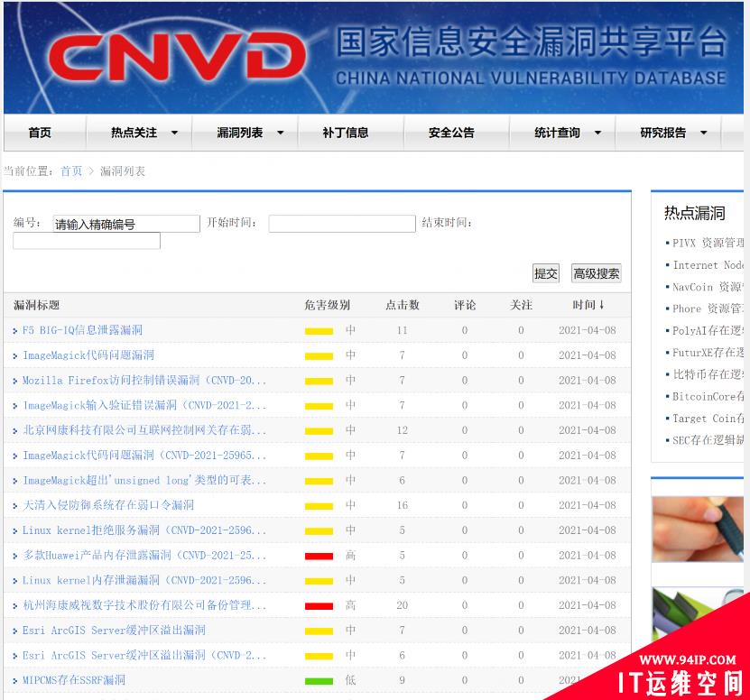Open ImageMagick unsigned long vulnerability entry
This screenshot has height=700, width=750.
click(x=144, y=480)
